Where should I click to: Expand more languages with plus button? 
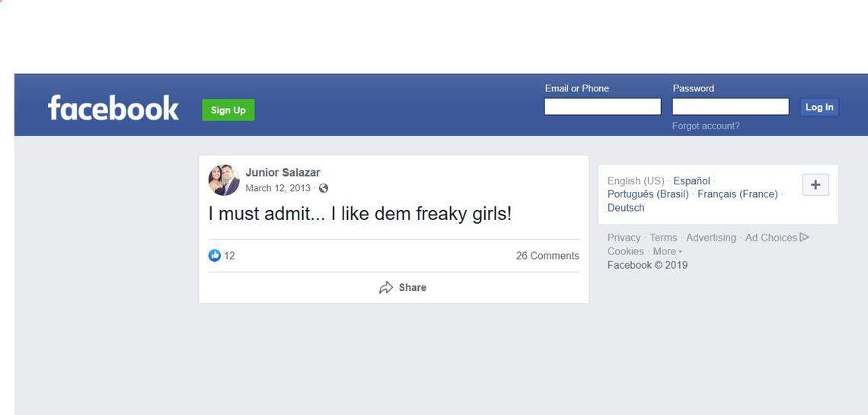(815, 185)
